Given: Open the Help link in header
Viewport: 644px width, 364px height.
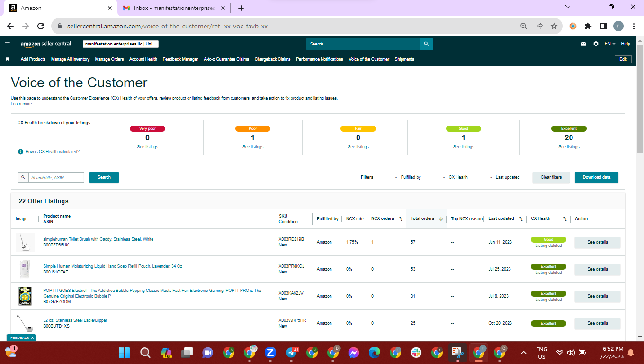Looking at the screenshot, I should pyautogui.click(x=626, y=44).
